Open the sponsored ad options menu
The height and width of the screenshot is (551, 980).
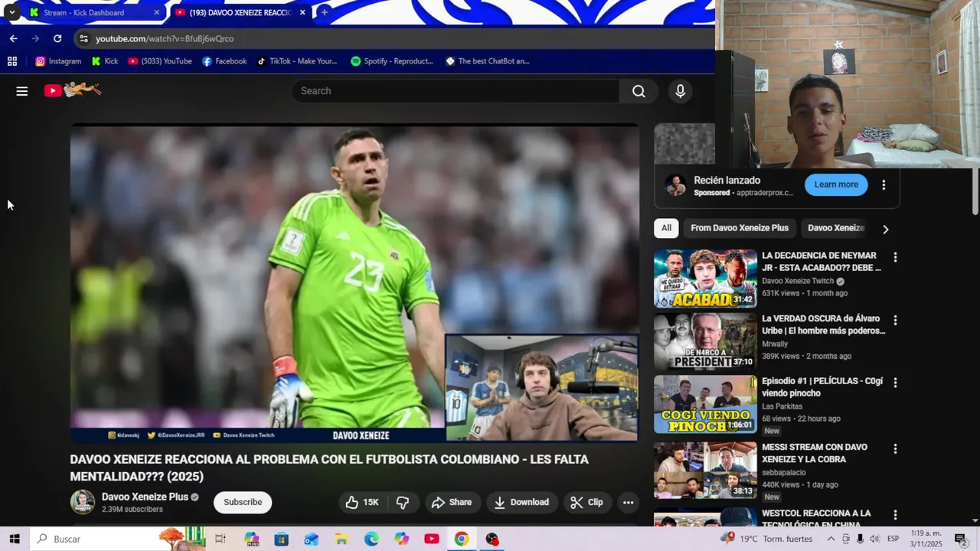884,184
